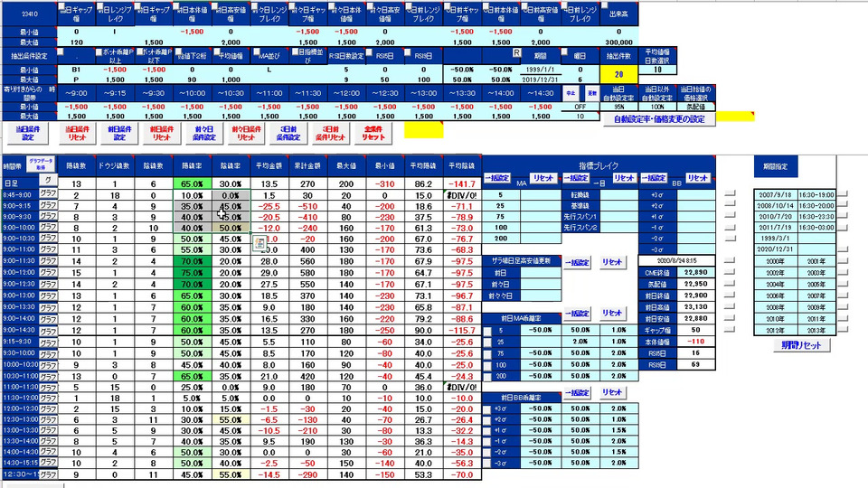Viewport: 868px width, 488px height.
Task: Toggle the 出来高 checkbox
Action: coord(605,6)
